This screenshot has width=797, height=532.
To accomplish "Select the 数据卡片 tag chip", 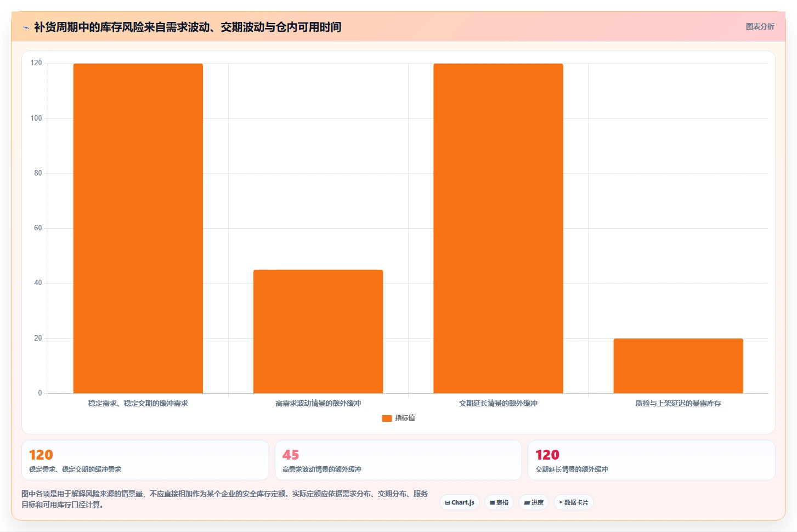I will pos(573,502).
